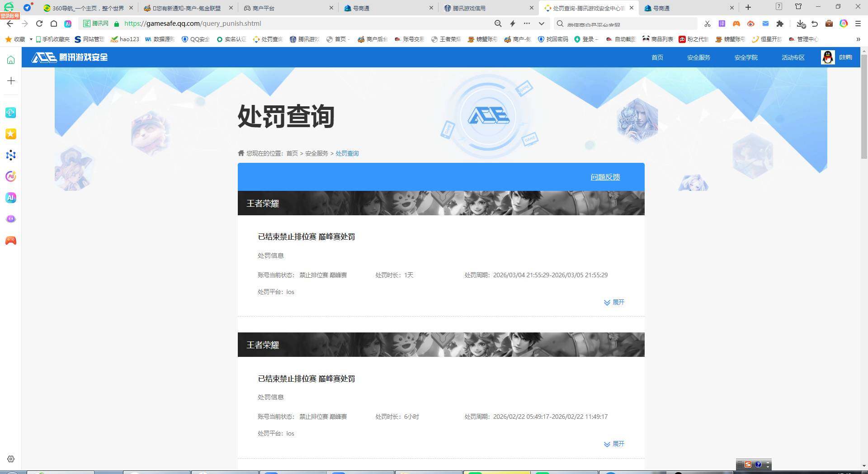Expand the second punishment record details
The height and width of the screenshot is (474, 868).
pos(614,444)
